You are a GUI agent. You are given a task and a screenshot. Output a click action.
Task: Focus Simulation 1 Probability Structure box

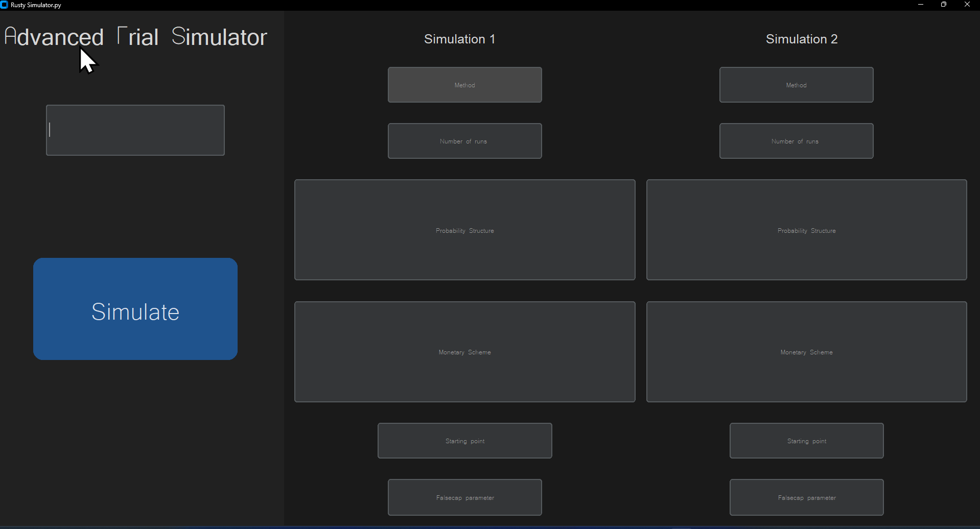[464, 230]
